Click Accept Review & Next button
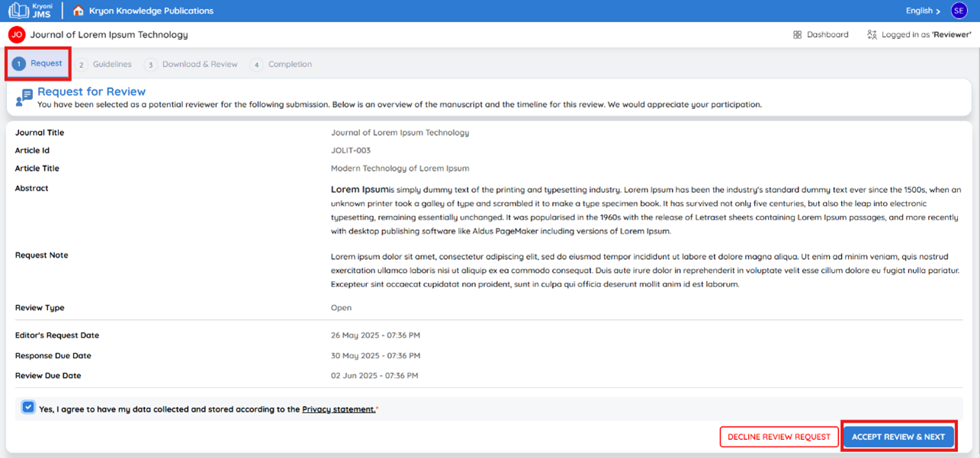 898,437
